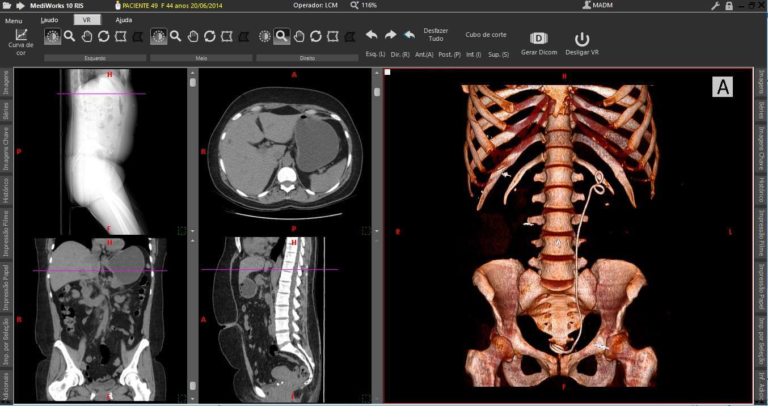
Task: Click scrollbar thumb beside the lateral scout view
Action: [192, 82]
